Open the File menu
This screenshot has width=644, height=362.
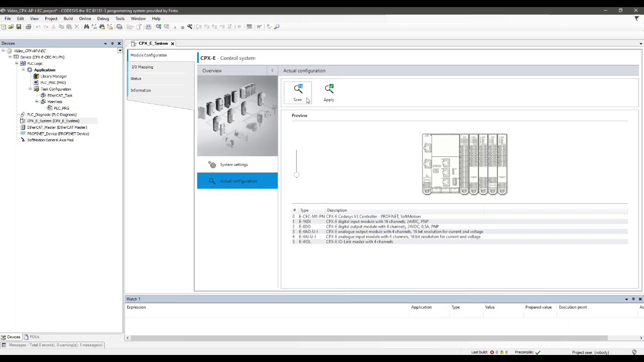pos(8,19)
